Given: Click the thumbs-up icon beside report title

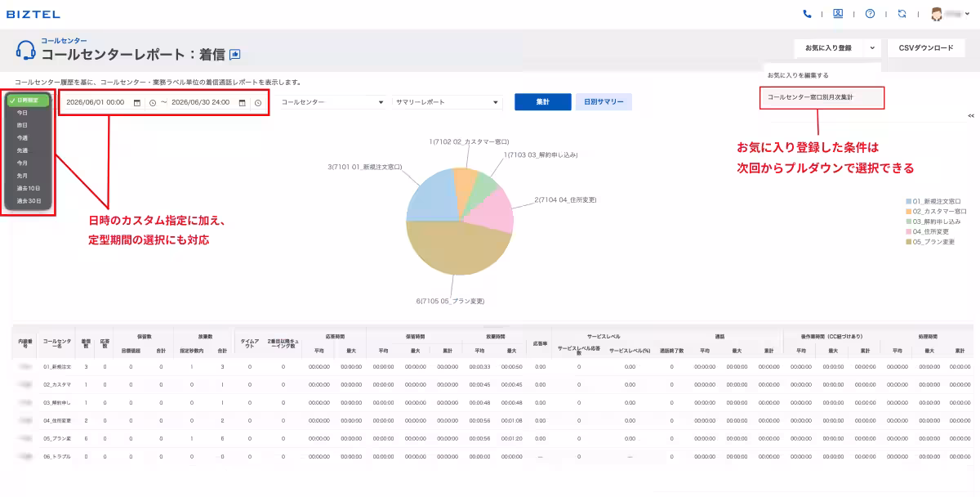Looking at the screenshot, I should pyautogui.click(x=235, y=55).
